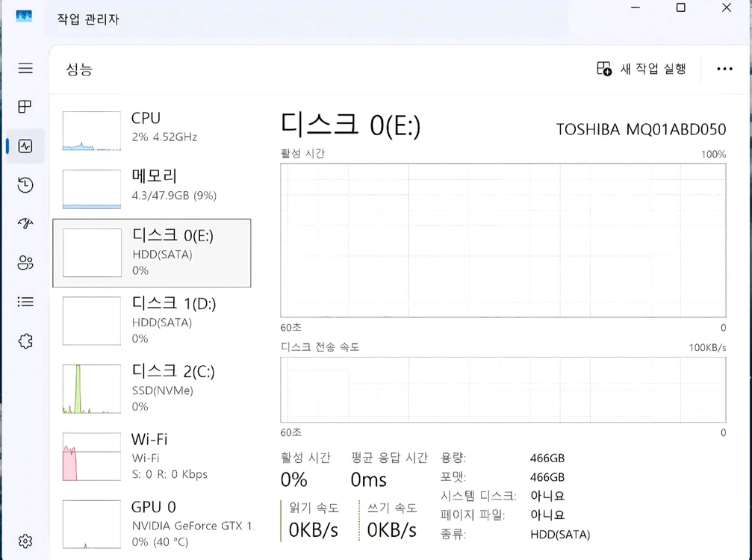The image size is (752, 560).
Task: Click the 디스크 2(C:) mini graph
Action: point(92,389)
